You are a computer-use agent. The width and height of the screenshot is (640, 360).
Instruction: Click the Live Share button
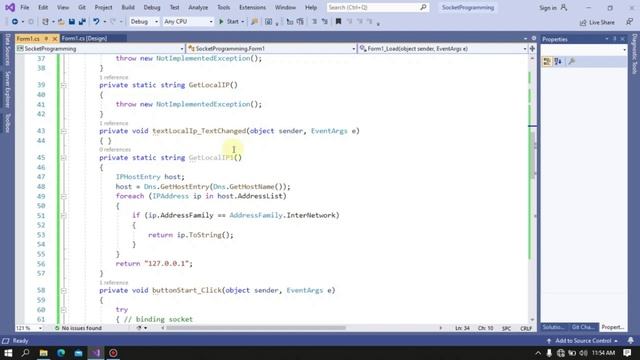(597, 22)
